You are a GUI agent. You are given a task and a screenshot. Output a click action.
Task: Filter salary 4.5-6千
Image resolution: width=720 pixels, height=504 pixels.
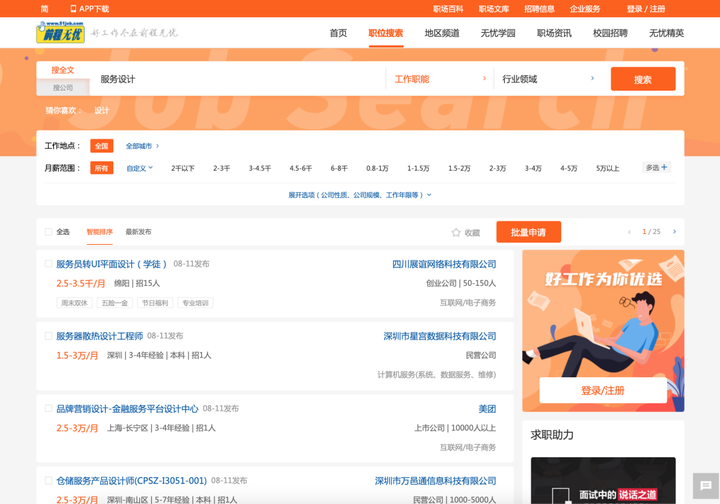[x=301, y=168]
